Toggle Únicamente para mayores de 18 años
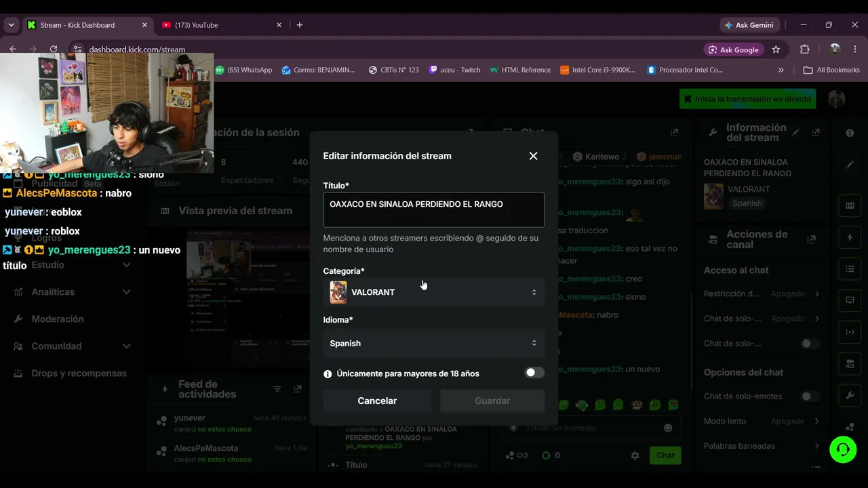Viewport: 868px width, 488px height. tap(534, 373)
